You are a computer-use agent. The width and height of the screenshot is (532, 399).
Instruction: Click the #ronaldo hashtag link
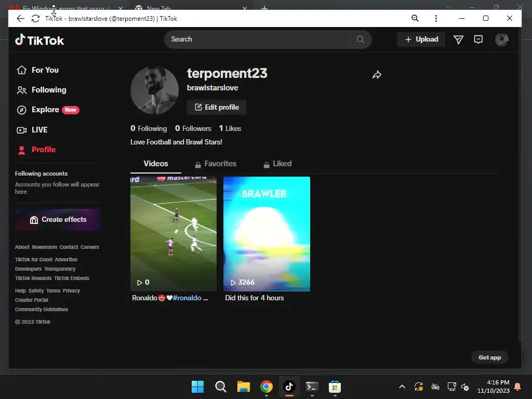click(x=187, y=298)
